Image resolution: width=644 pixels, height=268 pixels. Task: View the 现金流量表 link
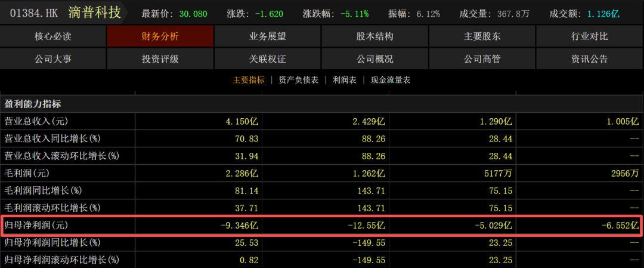point(391,80)
